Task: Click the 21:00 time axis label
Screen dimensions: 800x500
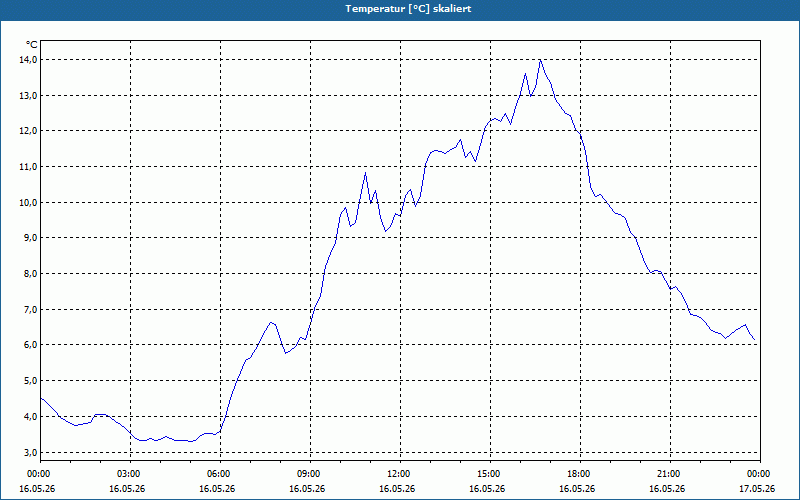Action: tap(670, 474)
